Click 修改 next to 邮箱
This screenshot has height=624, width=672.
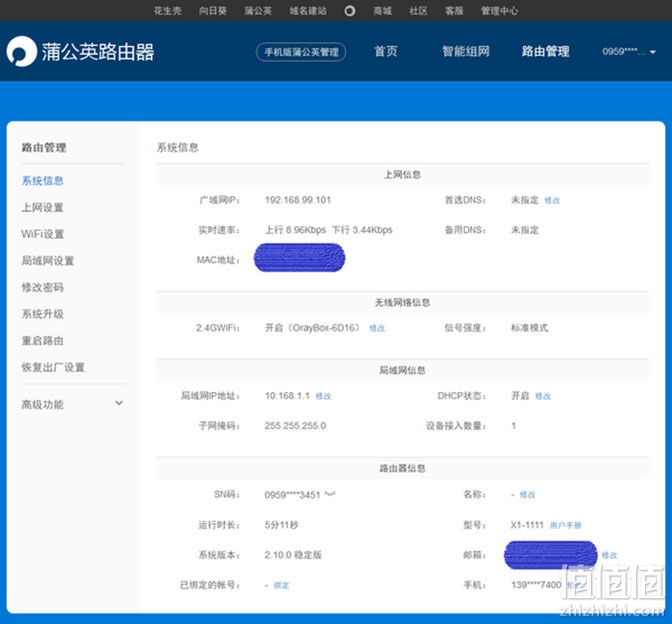tap(609, 555)
